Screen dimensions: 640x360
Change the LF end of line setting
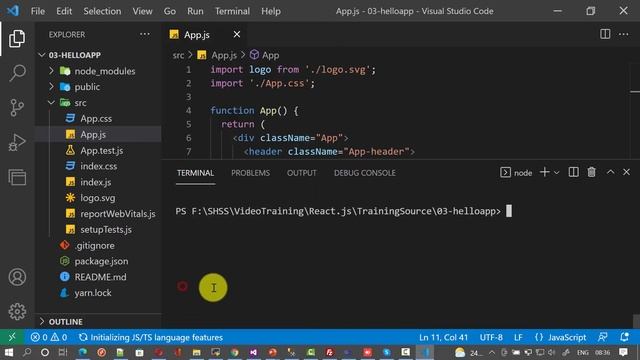(x=518, y=338)
